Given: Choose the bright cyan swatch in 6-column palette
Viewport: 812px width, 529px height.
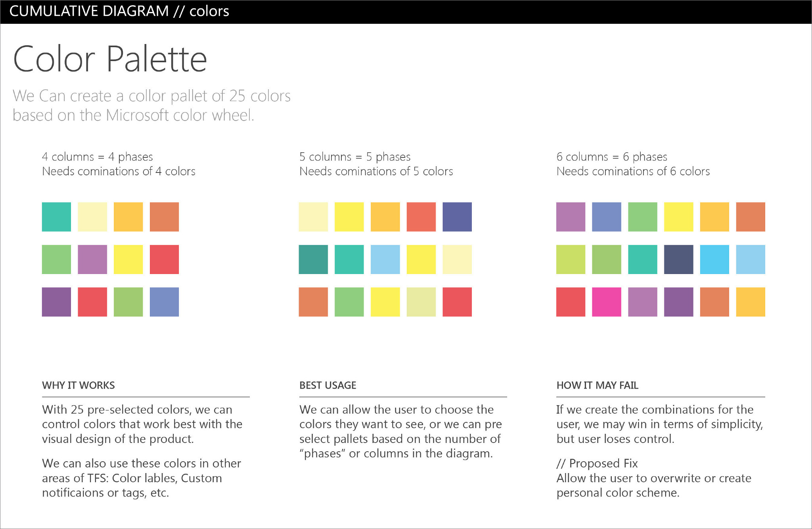Looking at the screenshot, I should [x=714, y=259].
